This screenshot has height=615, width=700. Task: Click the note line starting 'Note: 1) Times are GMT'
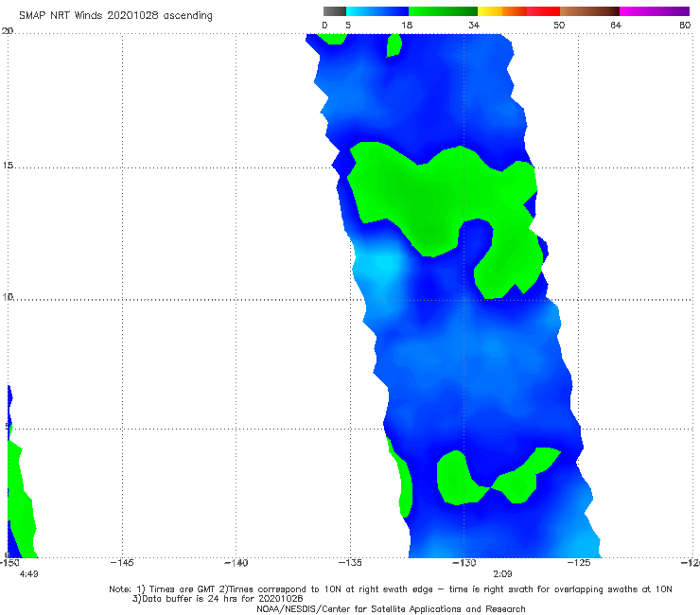click(391, 589)
